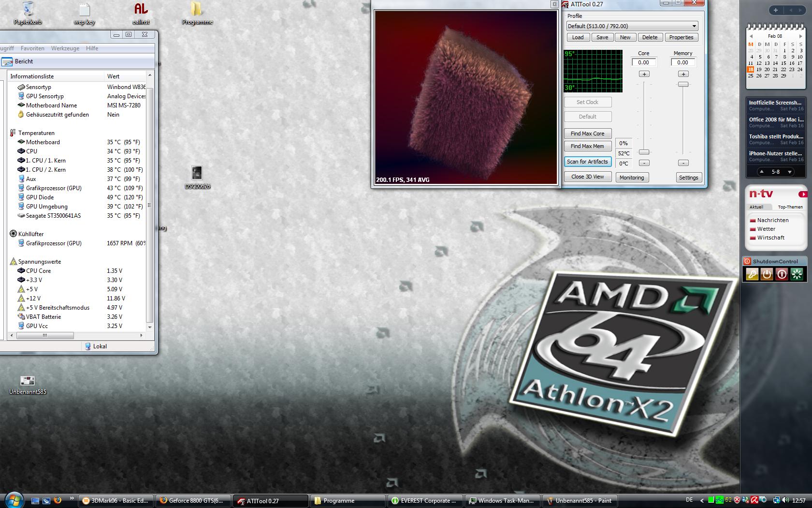Switch to 3DMark06 taskbar button
This screenshot has height=508, width=812.
[116, 501]
